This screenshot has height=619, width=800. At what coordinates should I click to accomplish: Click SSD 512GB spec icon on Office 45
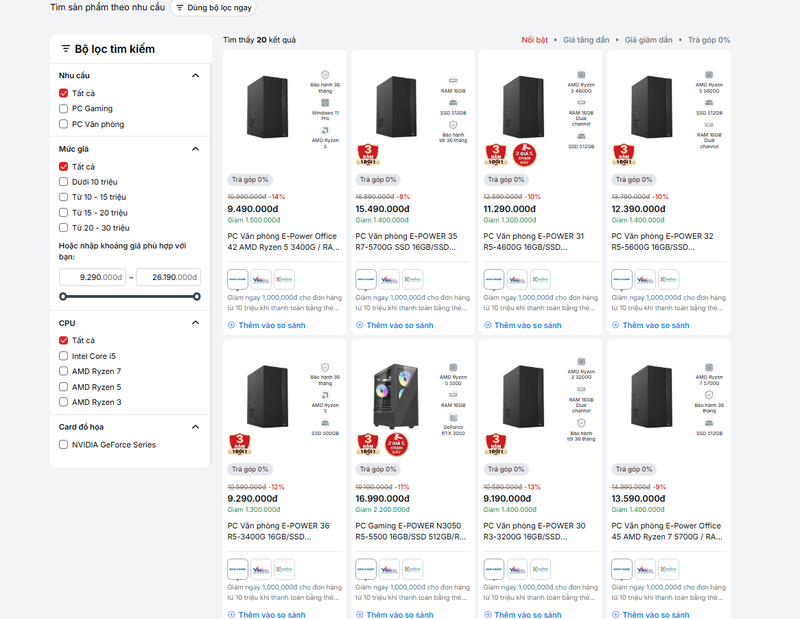click(x=709, y=423)
